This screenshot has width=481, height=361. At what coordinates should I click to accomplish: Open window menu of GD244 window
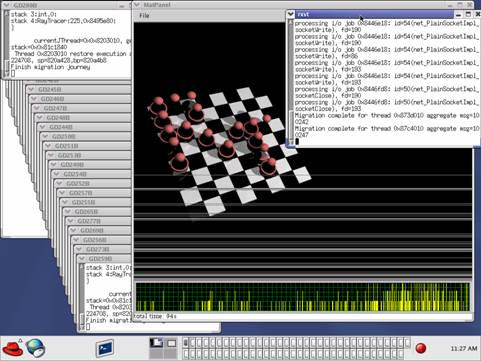point(42,127)
